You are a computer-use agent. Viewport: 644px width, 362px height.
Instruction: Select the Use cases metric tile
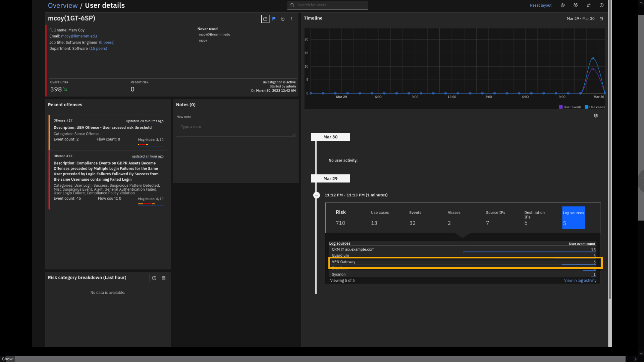(379, 218)
